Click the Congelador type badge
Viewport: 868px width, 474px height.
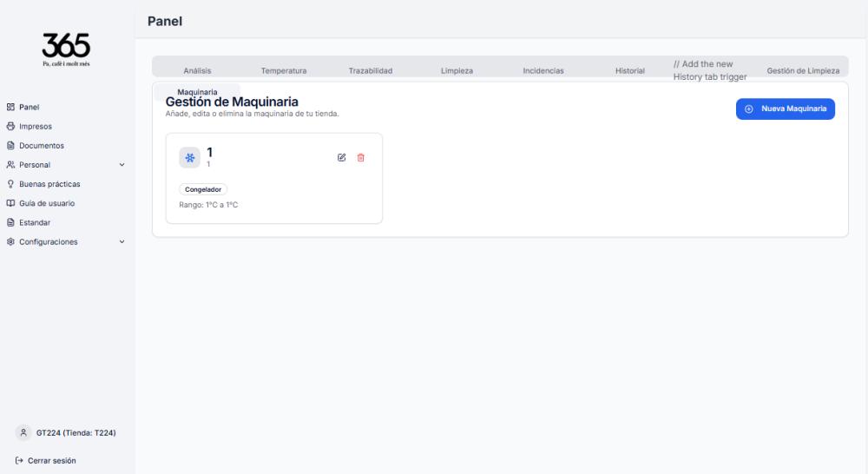tap(203, 189)
